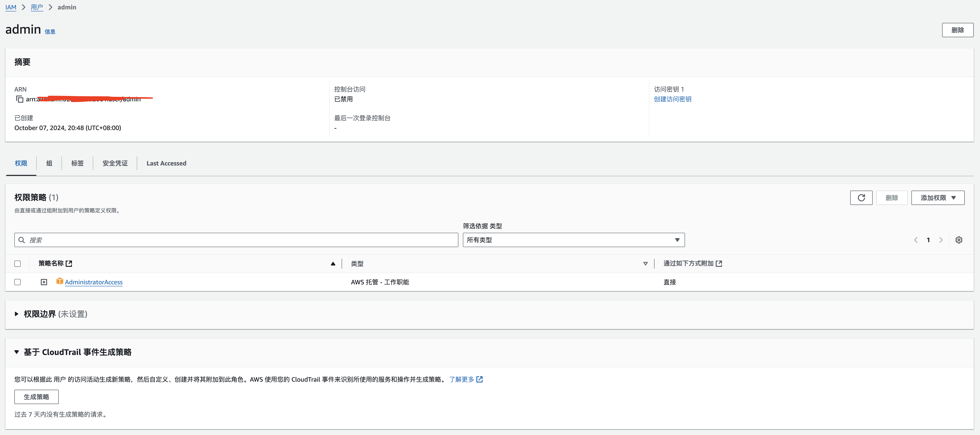Open the 信息 link next to admin
The image size is (980, 435).
[50, 32]
